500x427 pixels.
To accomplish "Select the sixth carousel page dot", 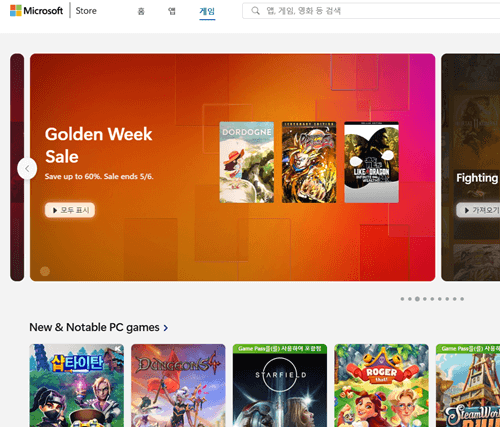I will pos(440,299).
